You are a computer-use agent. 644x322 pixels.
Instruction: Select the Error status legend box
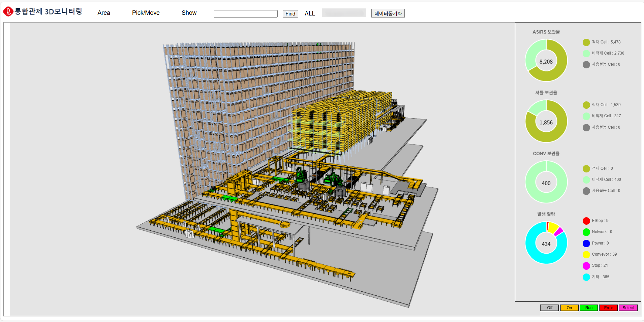coord(608,308)
